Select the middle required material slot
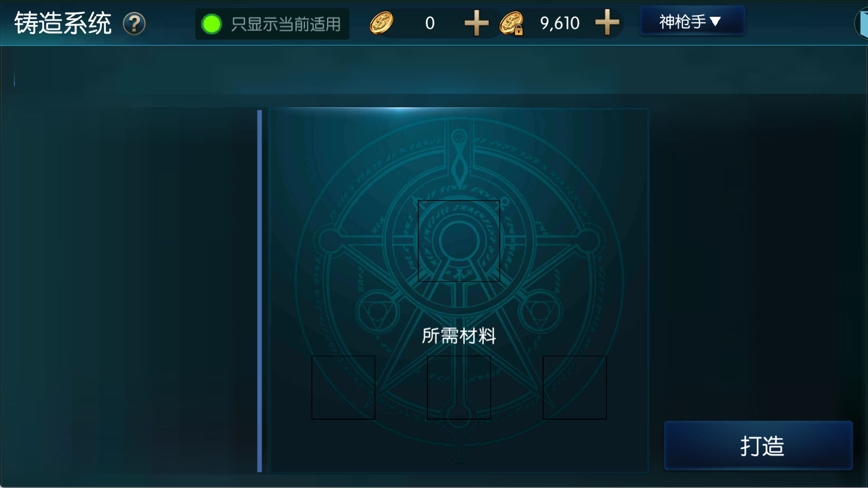 click(x=459, y=387)
